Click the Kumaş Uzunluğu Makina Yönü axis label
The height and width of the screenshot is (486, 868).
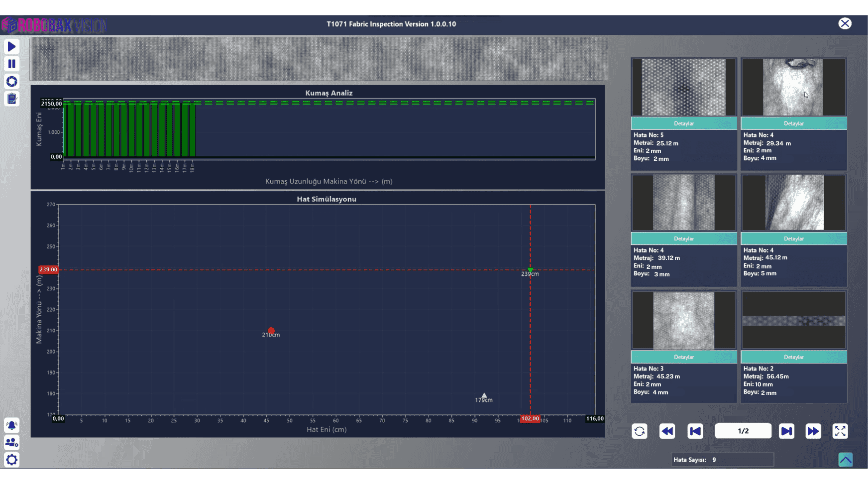329,181
